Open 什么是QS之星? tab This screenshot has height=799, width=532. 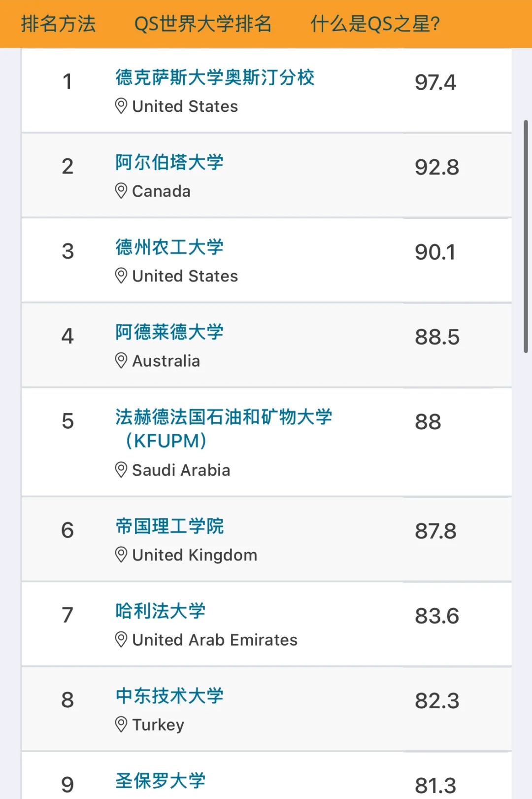click(x=375, y=24)
